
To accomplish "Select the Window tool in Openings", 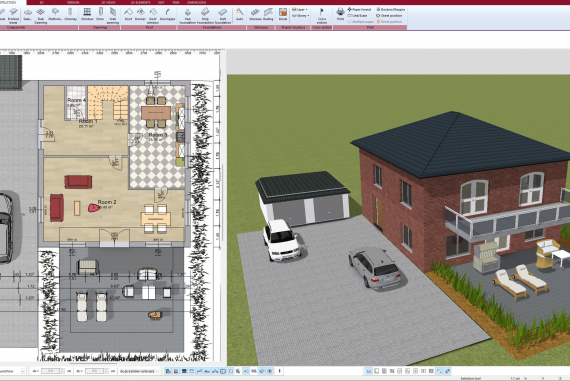I will [87, 14].
